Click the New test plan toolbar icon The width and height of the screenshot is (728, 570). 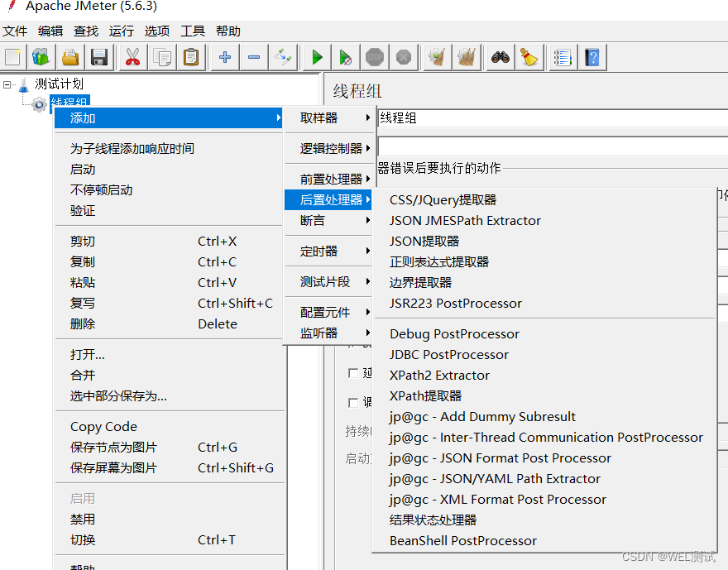point(13,57)
